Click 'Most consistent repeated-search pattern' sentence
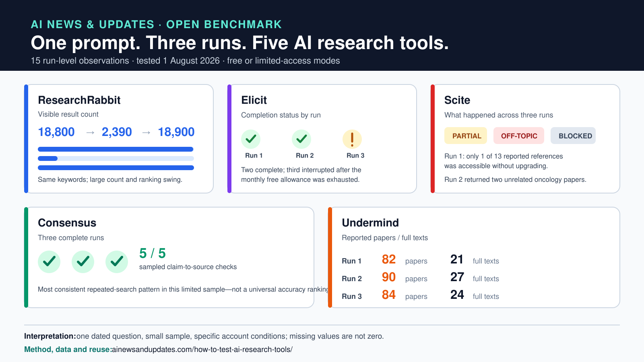The image size is (644, 362). pos(184,290)
